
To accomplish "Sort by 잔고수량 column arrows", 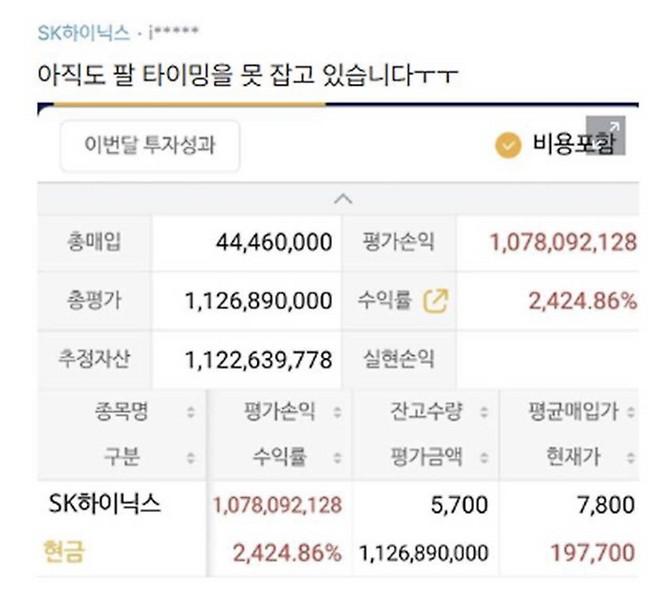I will click(484, 412).
